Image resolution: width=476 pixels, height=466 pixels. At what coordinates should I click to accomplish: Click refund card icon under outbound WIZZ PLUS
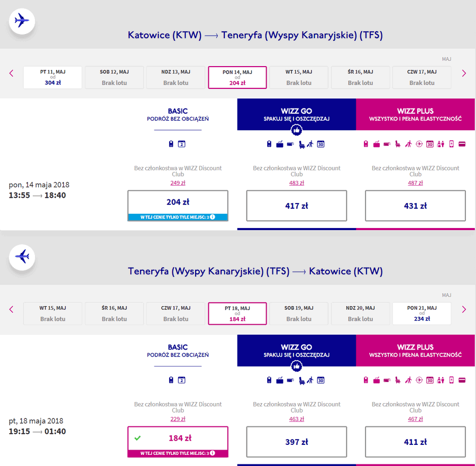tap(462, 144)
